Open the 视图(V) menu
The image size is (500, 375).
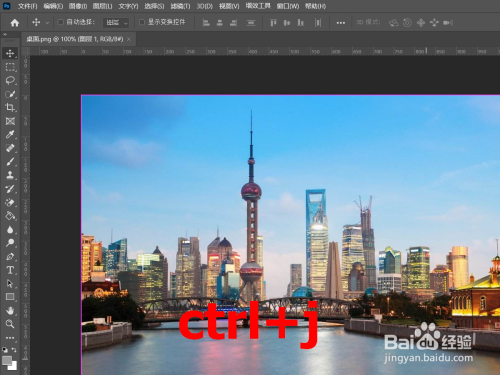point(229,6)
